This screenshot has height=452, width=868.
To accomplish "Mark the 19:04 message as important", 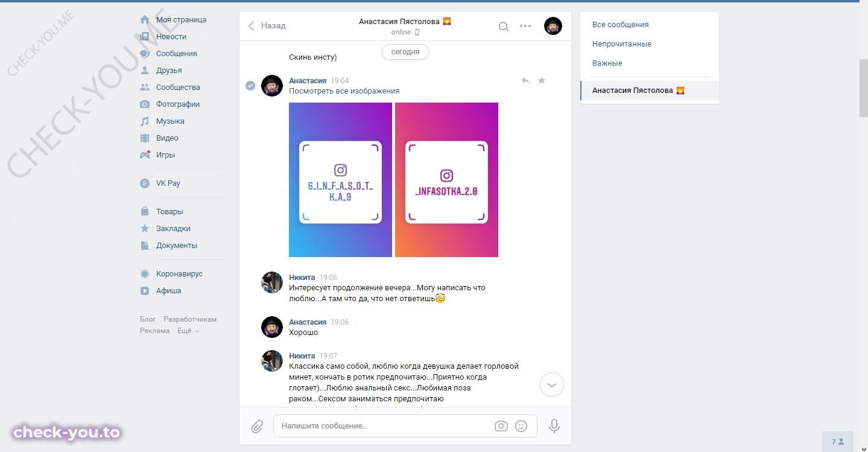I will pyautogui.click(x=542, y=80).
